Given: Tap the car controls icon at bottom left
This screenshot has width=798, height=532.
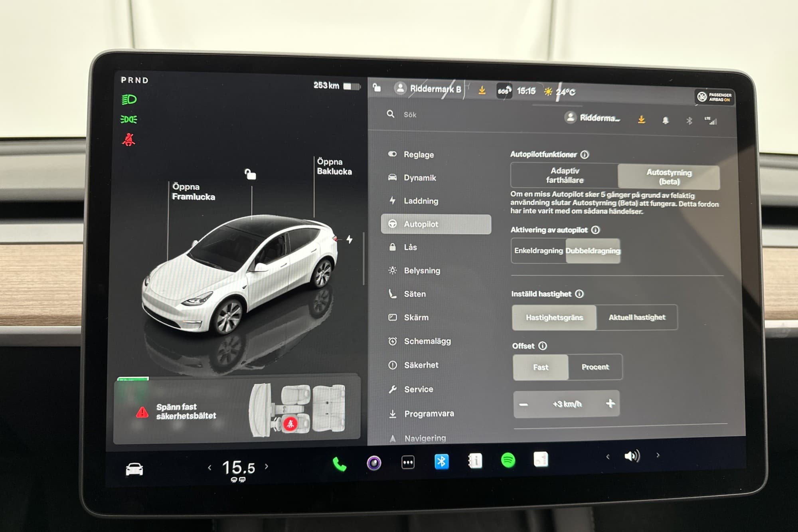Looking at the screenshot, I should [134, 469].
